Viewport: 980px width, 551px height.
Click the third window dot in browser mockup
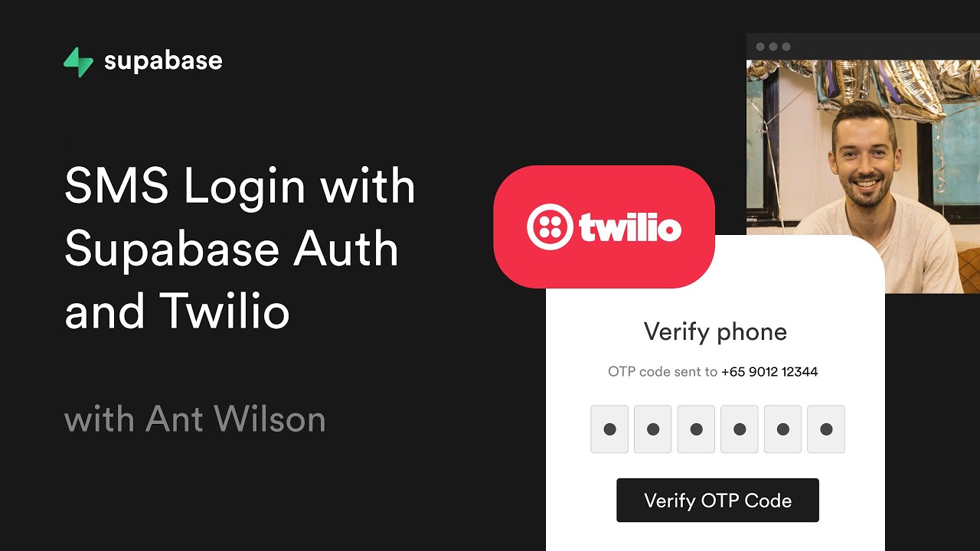tap(786, 47)
